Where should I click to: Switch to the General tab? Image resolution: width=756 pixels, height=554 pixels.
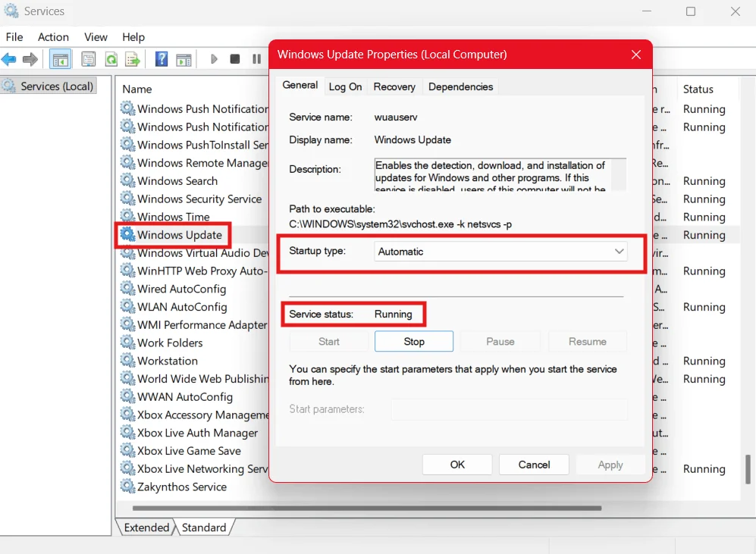coord(300,86)
